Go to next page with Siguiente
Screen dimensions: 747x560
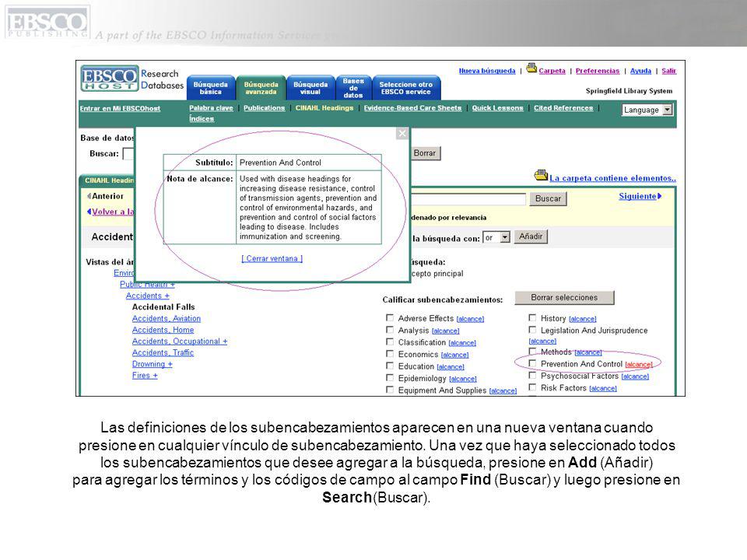[x=637, y=196]
